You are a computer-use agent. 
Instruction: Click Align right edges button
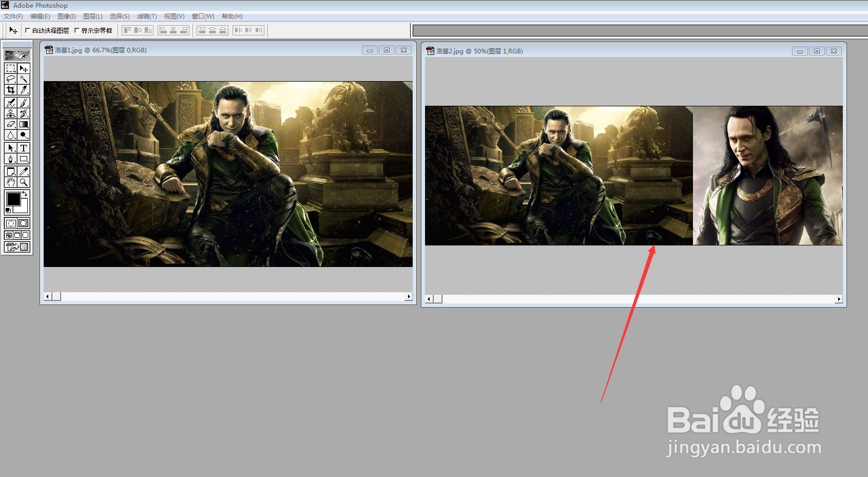184,30
